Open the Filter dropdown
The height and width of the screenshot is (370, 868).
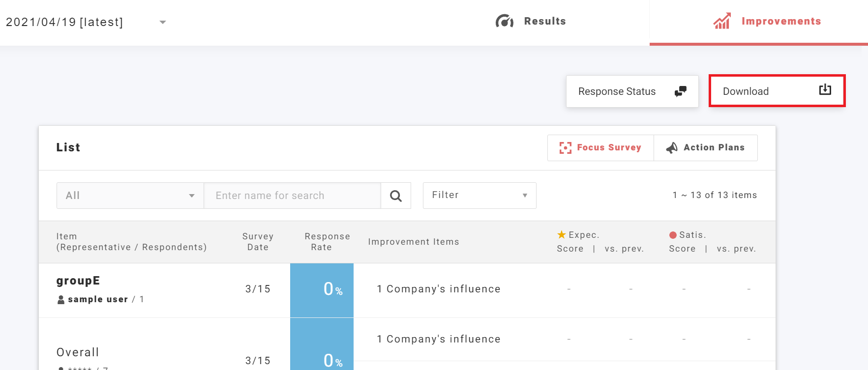(x=479, y=196)
